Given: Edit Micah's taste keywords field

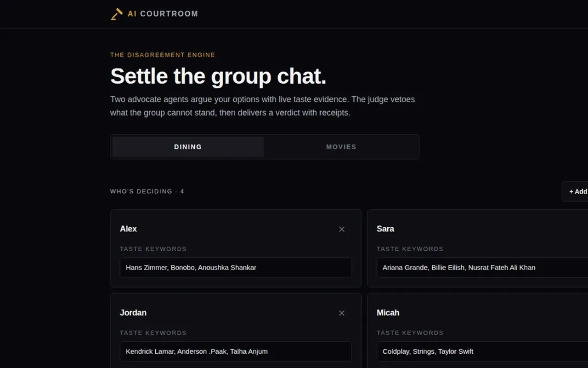Looking at the screenshot, I should pos(482,351).
